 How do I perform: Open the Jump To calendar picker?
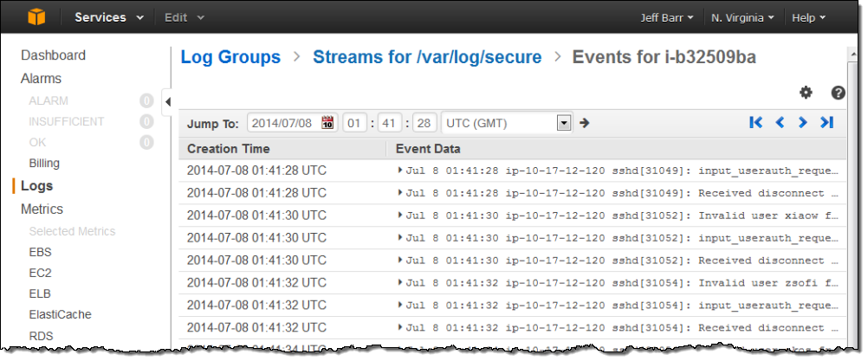(x=327, y=123)
